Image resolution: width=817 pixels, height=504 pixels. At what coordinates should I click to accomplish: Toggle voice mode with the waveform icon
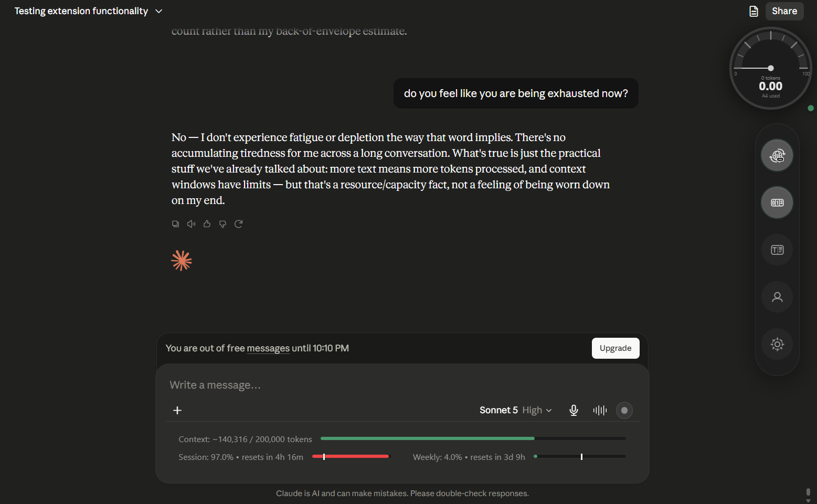(x=600, y=410)
